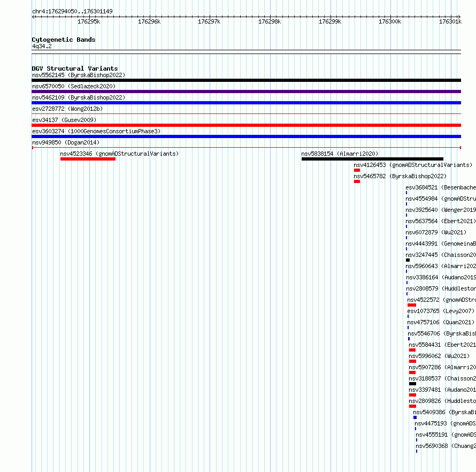Click the red block under nsv4522572

412,305
